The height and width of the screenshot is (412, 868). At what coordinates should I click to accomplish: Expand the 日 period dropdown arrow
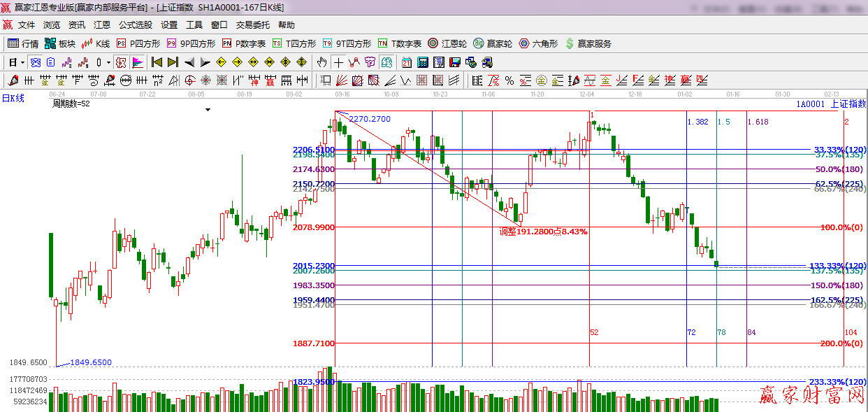click(22, 62)
